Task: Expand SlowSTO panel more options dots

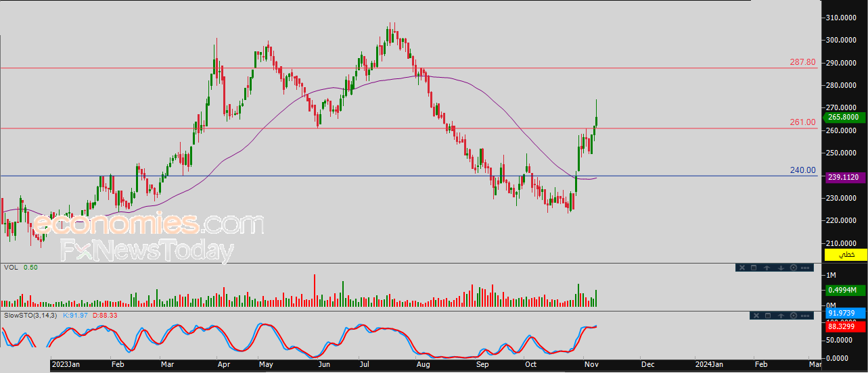Action: [x=805, y=316]
